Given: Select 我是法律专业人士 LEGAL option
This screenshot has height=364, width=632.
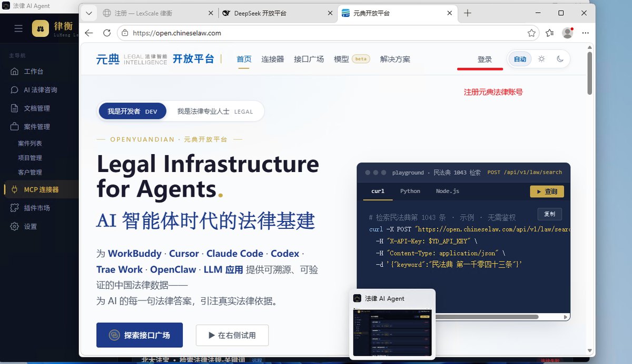Looking at the screenshot, I should click(215, 112).
